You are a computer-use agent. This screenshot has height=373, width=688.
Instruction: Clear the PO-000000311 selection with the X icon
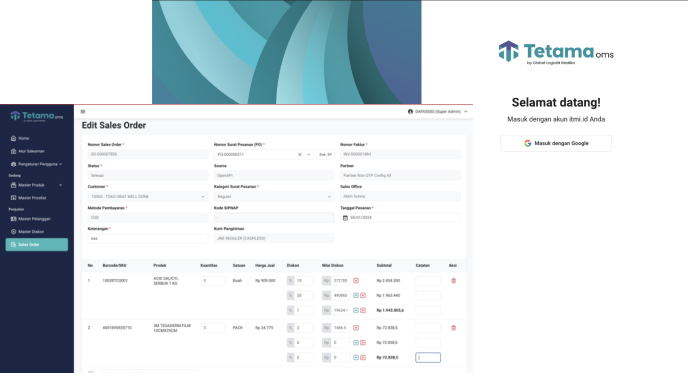tap(300, 154)
